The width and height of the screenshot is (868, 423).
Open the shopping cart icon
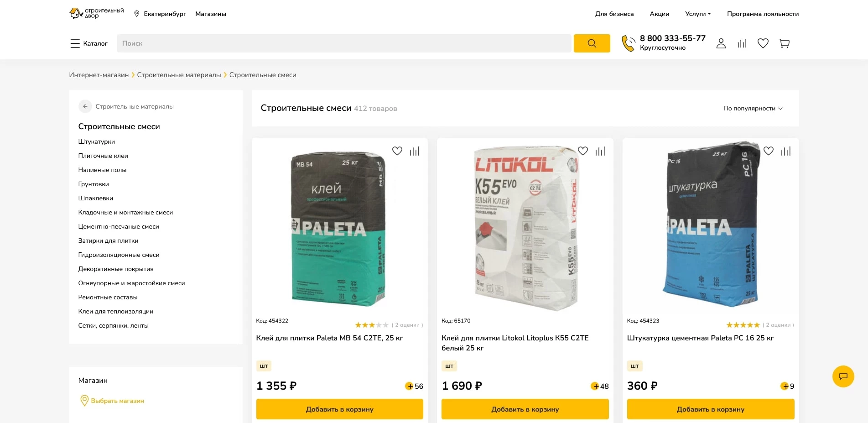[784, 43]
